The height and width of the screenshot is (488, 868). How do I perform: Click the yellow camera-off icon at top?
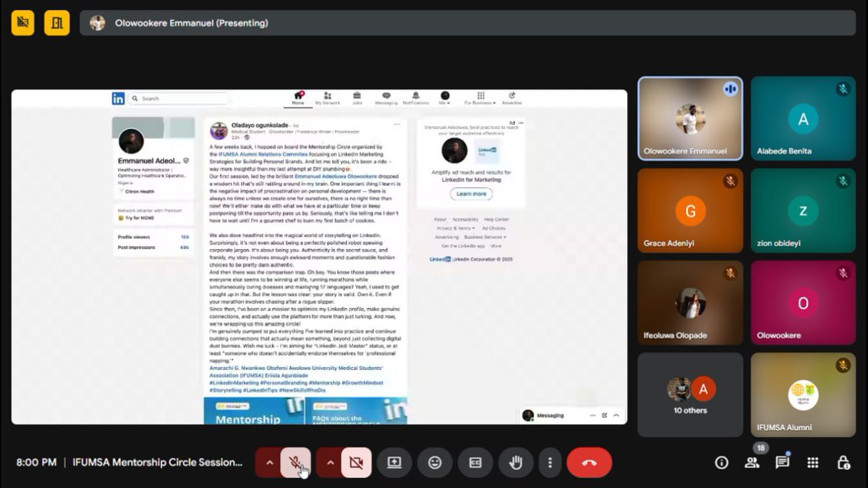click(x=23, y=22)
